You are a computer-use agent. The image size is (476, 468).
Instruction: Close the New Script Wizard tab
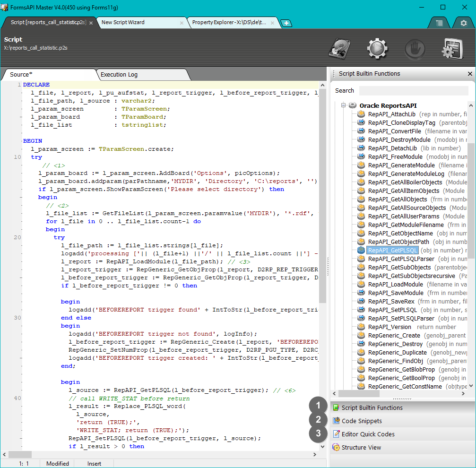pyautogui.click(x=182, y=23)
